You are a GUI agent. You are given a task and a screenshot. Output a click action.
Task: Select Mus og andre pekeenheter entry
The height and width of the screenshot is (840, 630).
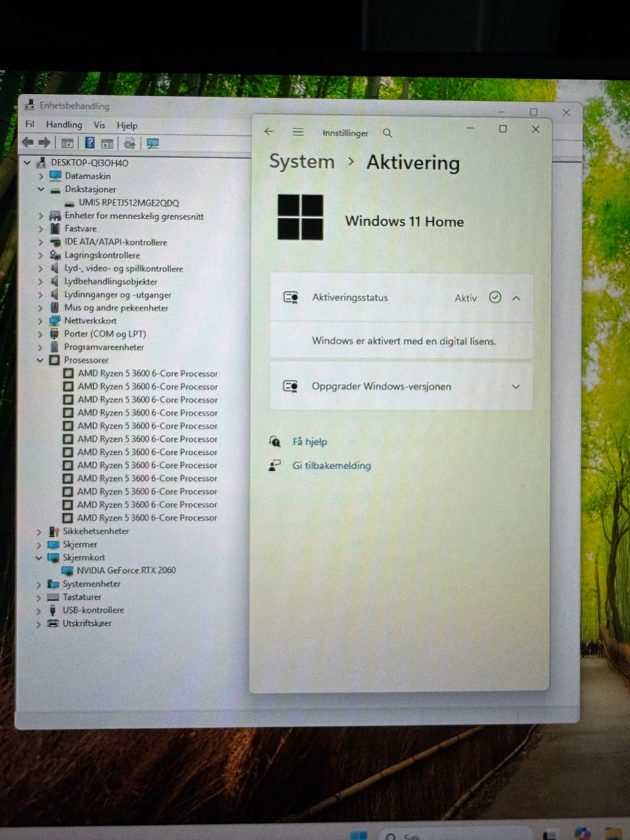click(x=116, y=308)
